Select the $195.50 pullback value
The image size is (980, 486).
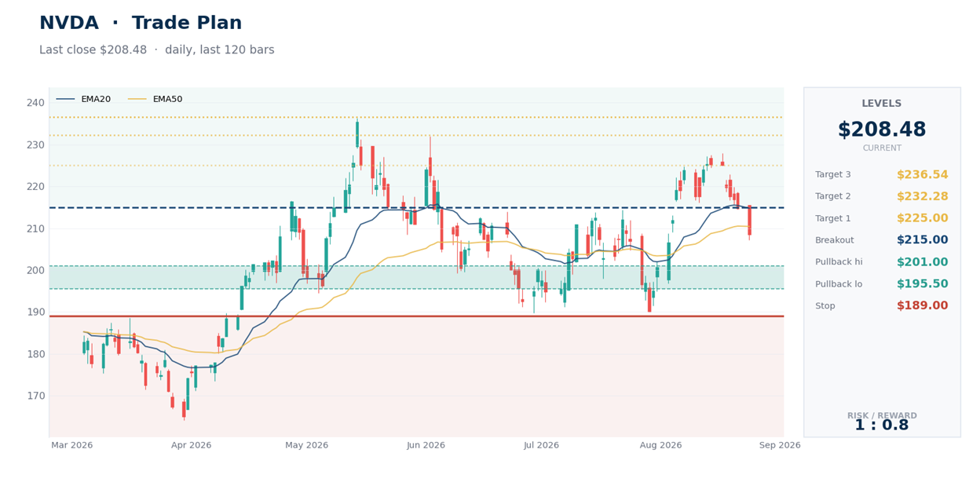coord(923,284)
